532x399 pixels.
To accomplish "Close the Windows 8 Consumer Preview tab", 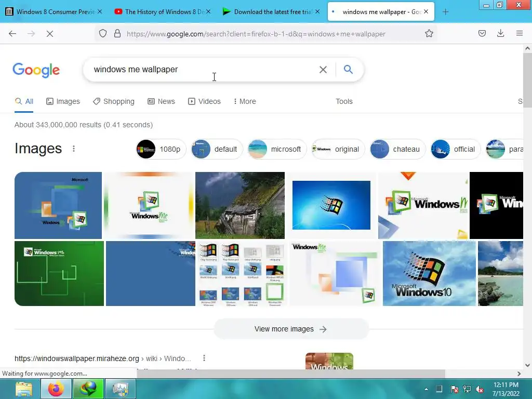I will (100, 11).
